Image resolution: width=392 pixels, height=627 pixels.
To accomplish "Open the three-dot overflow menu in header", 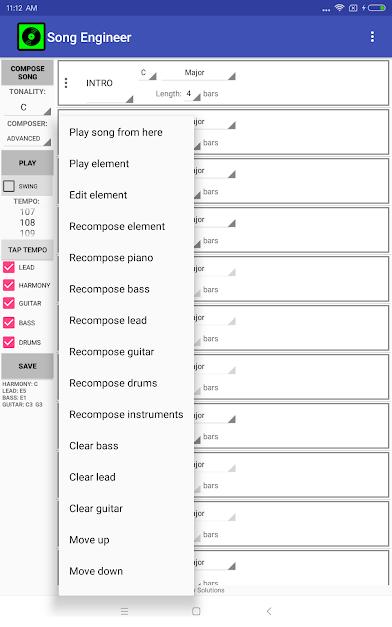I will click(372, 37).
